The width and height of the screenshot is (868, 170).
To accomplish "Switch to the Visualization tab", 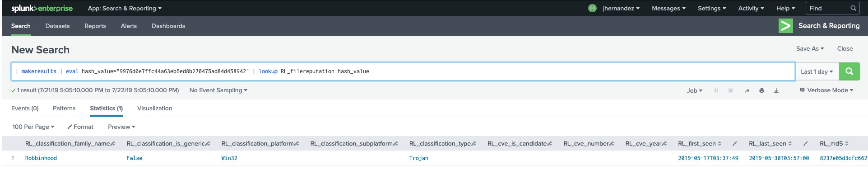I will tap(154, 109).
